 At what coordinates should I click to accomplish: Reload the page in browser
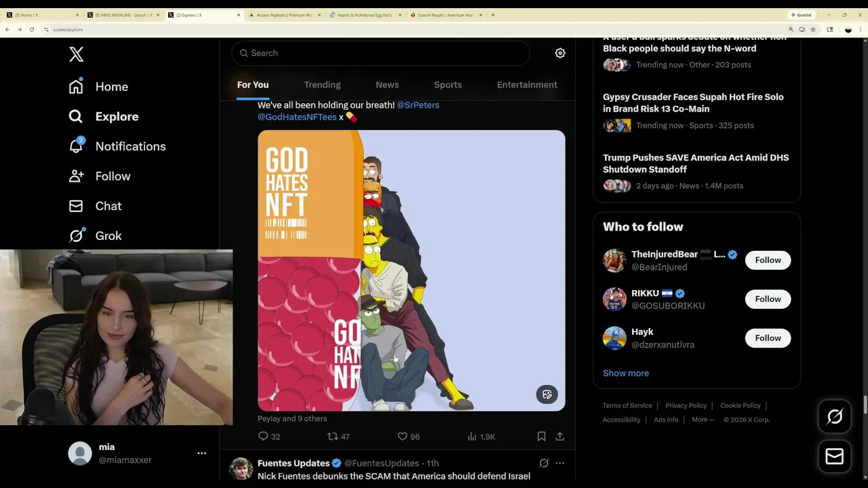31,29
